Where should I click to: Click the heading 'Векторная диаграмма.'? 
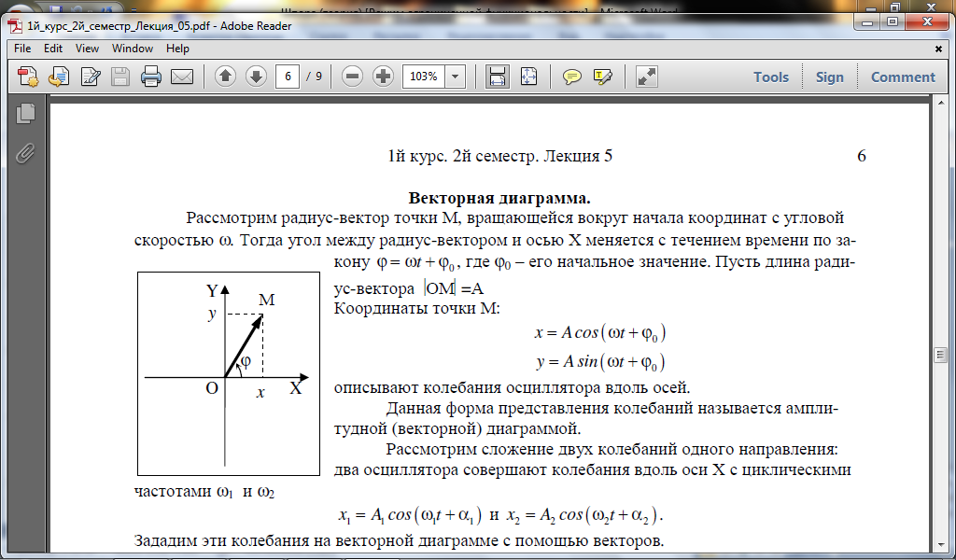(499, 198)
